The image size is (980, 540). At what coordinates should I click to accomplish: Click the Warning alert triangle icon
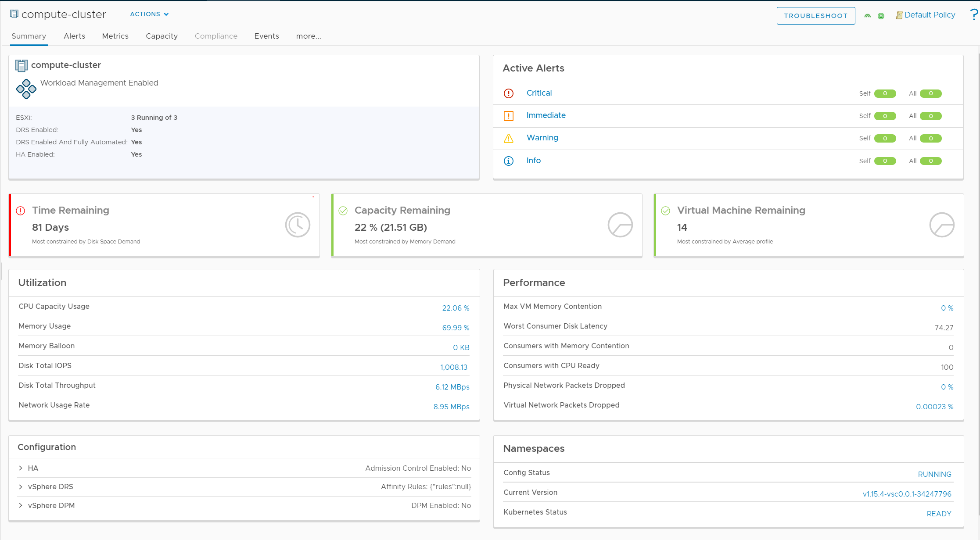tap(509, 138)
